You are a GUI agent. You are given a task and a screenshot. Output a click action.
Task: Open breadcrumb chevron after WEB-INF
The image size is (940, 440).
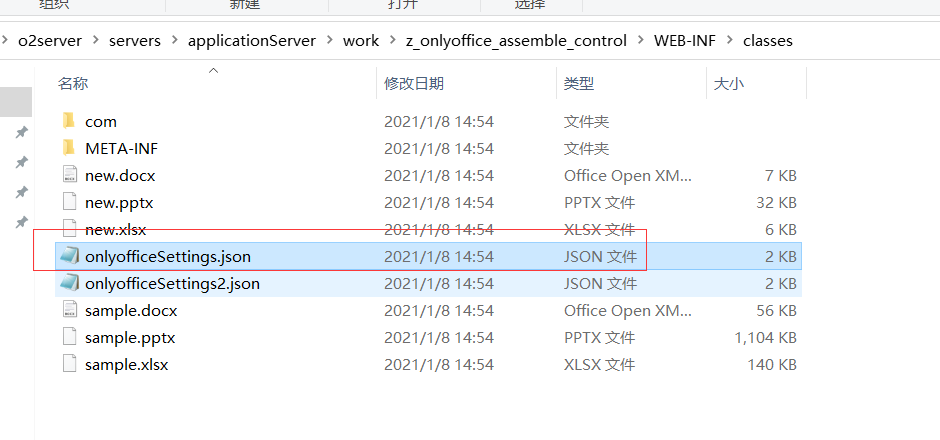pyautogui.click(x=730, y=41)
